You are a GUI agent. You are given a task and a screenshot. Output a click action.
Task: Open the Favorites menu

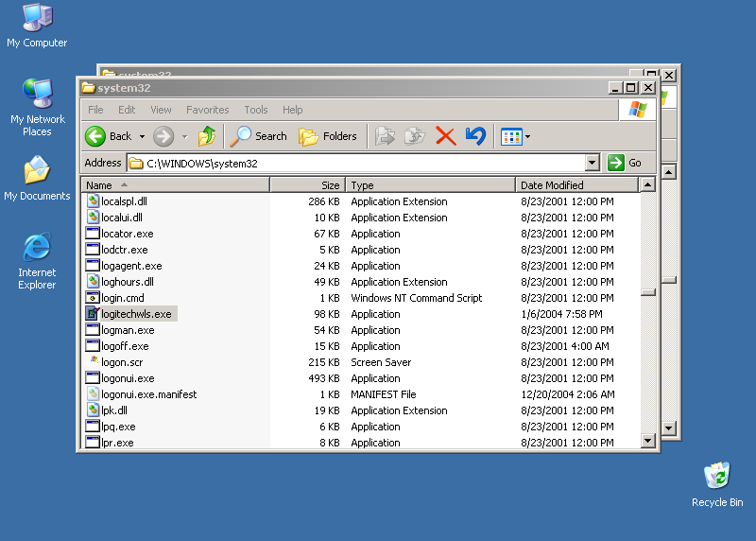207,110
